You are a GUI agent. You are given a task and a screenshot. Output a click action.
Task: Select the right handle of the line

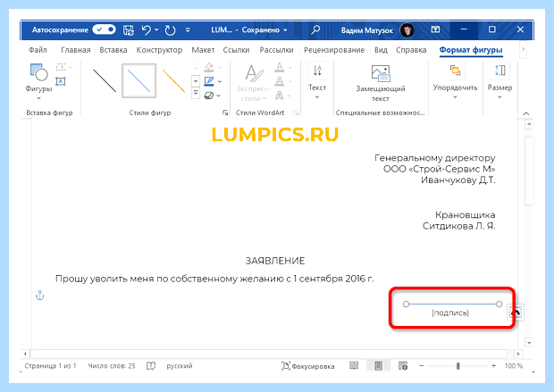(x=499, y=304)
